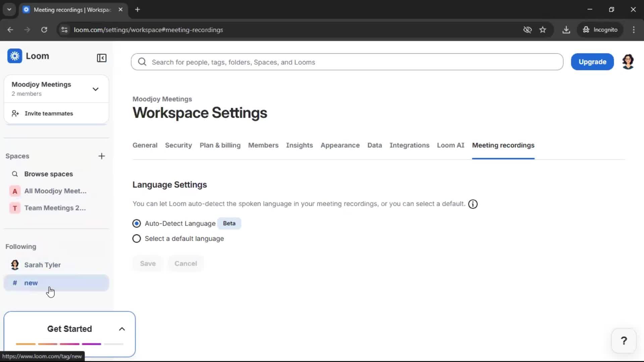Click the first Get Started progress bar
644x362 pixels.
[25, 344]
